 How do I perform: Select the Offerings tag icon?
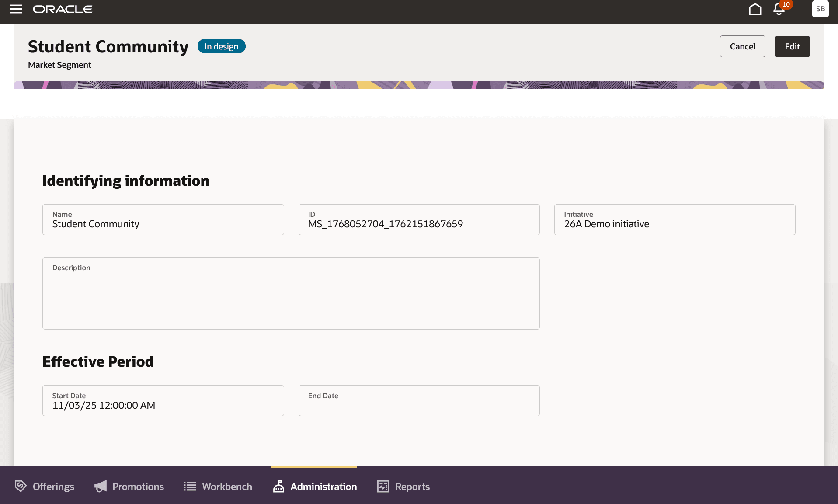[x=20, y=486]
